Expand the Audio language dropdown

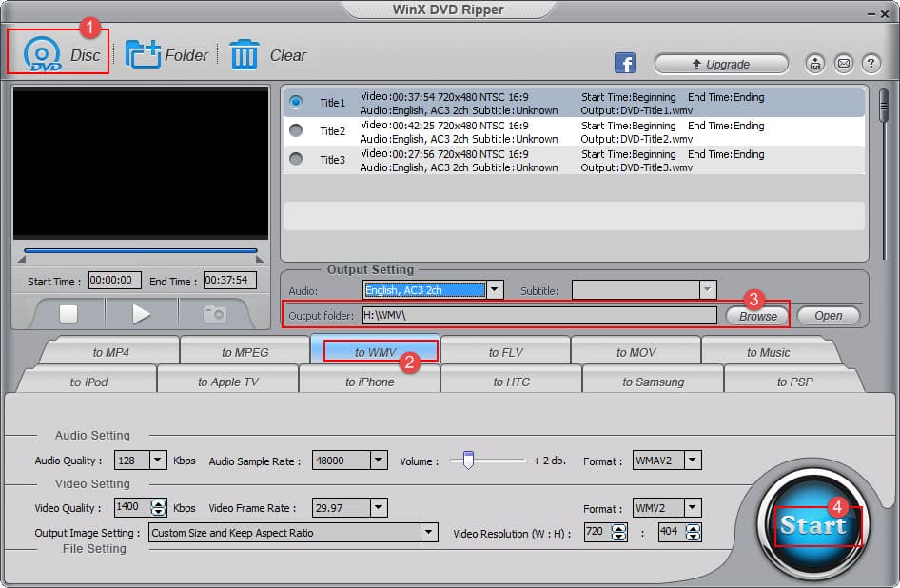pos(494,290)
